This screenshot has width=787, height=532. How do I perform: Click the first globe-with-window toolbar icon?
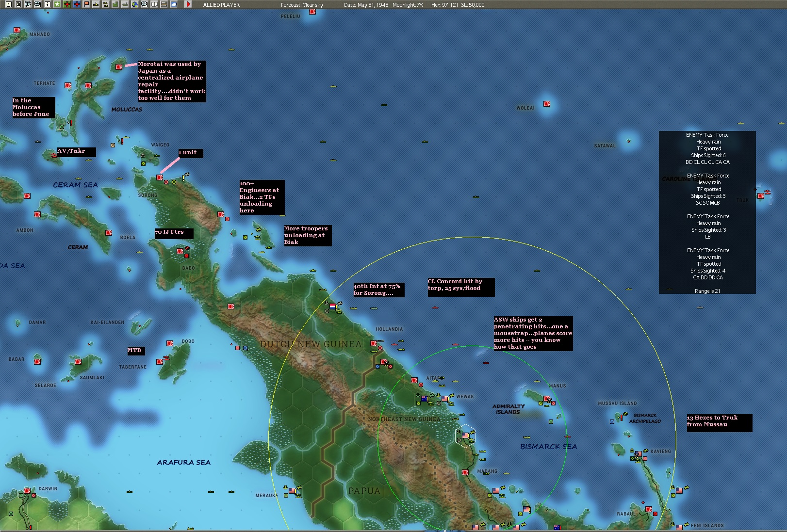pos(28,4)
